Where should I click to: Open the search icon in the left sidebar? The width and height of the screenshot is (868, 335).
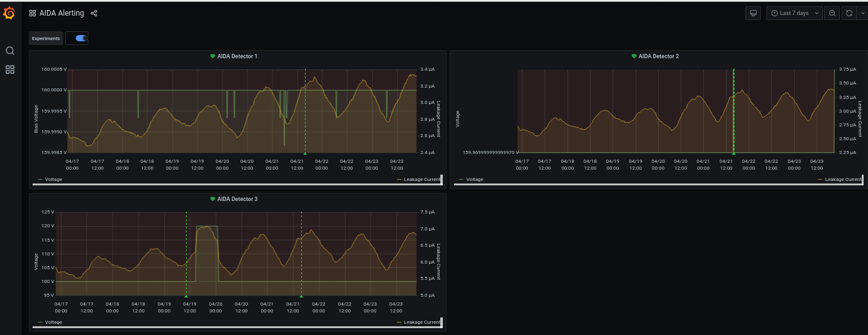point(9,51)
